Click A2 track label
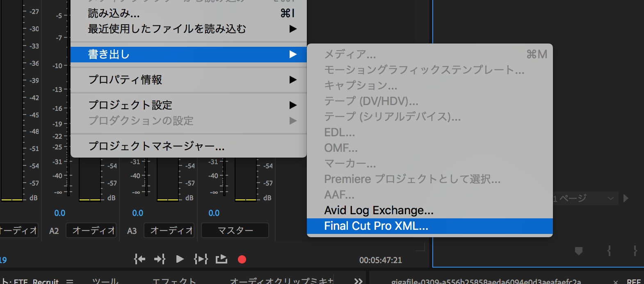 54,231
